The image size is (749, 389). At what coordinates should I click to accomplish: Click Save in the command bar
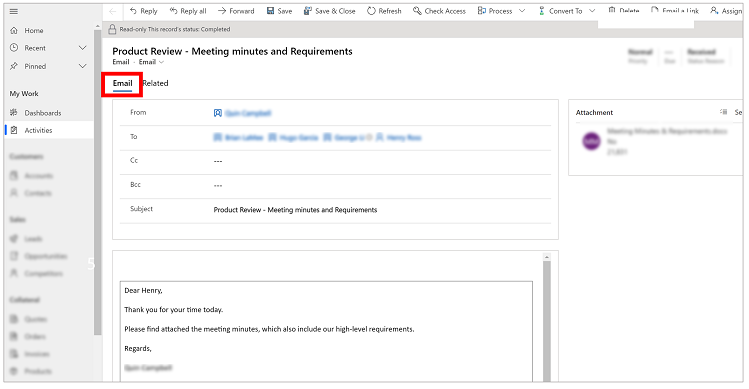pos(279,11)
